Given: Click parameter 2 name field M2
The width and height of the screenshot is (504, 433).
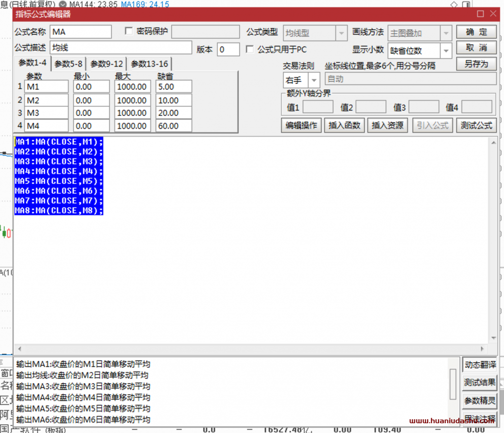Looking at the screenshot, I should pos(46,100).
